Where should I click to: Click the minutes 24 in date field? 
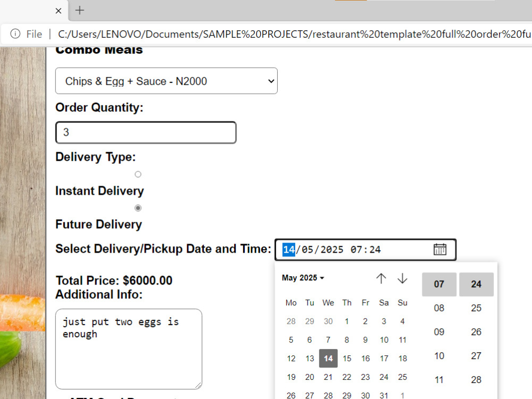coord(375,250)
